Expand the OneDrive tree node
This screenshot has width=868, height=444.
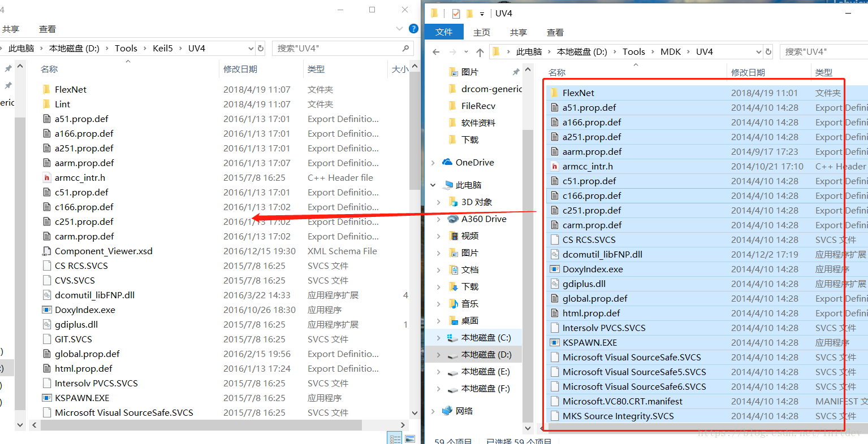(x=433, y=163)
